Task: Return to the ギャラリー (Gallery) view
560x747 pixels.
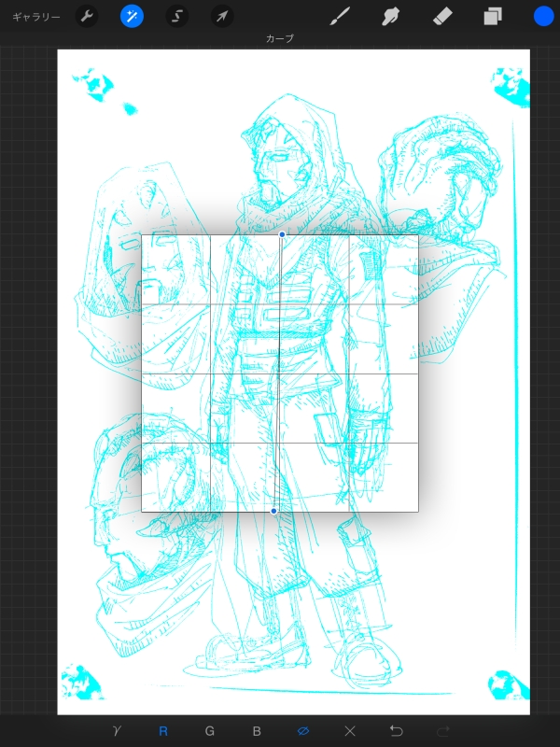Action: click(x=36, y=17)
